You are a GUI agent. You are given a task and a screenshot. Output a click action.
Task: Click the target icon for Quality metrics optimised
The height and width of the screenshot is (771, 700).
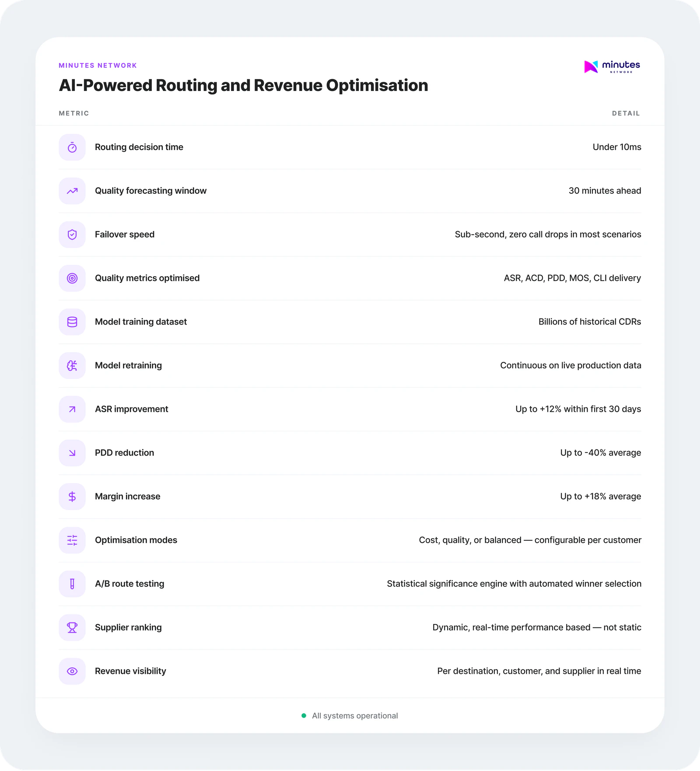[x=72, y=278]
